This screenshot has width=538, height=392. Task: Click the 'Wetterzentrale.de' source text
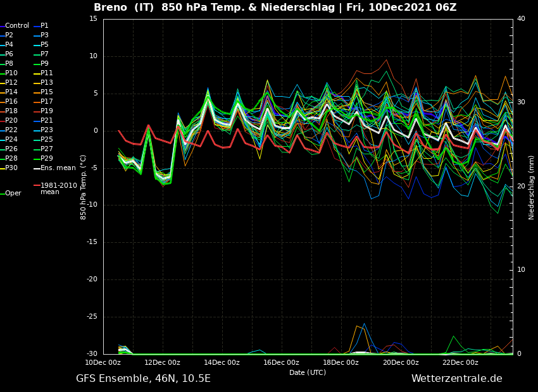tap(457, 379)
